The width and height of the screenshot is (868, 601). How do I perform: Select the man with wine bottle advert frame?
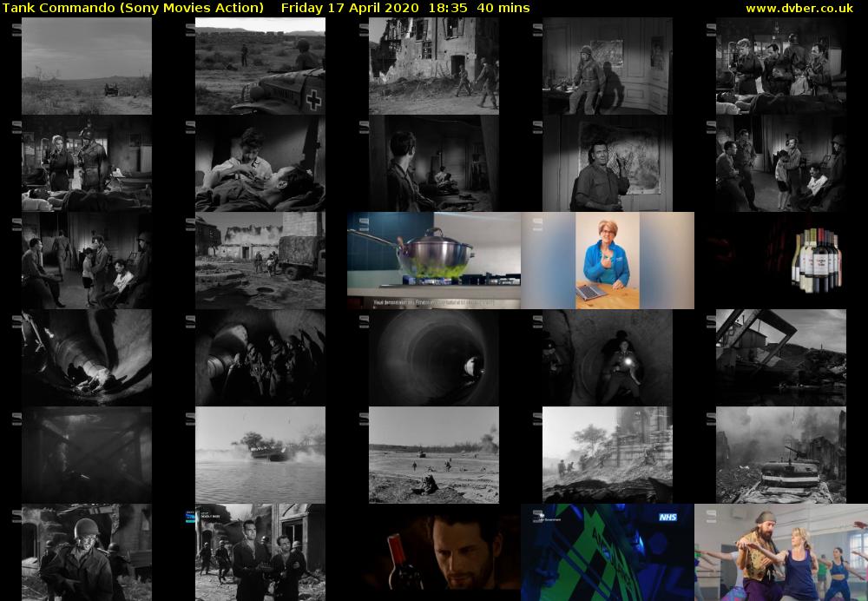point(433,552)
